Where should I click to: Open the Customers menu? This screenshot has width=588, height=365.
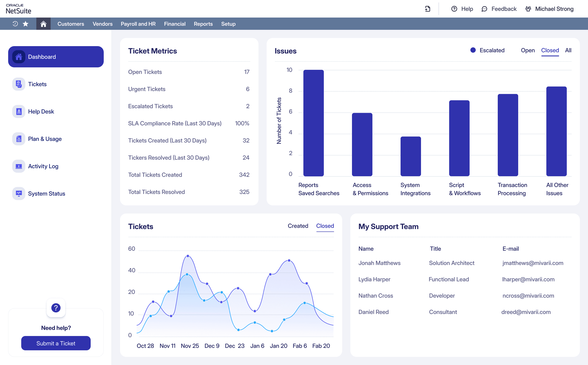(x=71, y=24)
